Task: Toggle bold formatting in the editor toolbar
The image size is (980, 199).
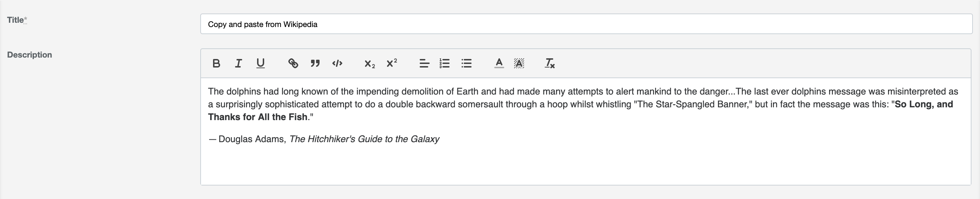Action: [216, 63]
